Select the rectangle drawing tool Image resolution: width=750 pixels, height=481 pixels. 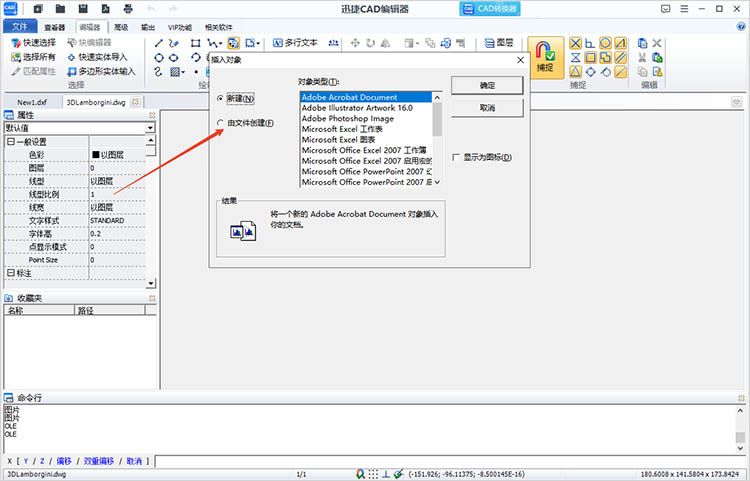[195, 44]
